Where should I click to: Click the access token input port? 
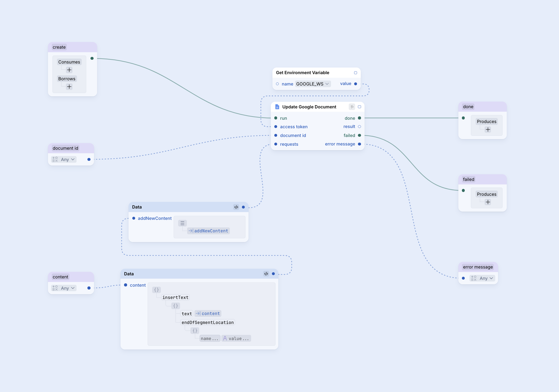[x=276, y=127]
